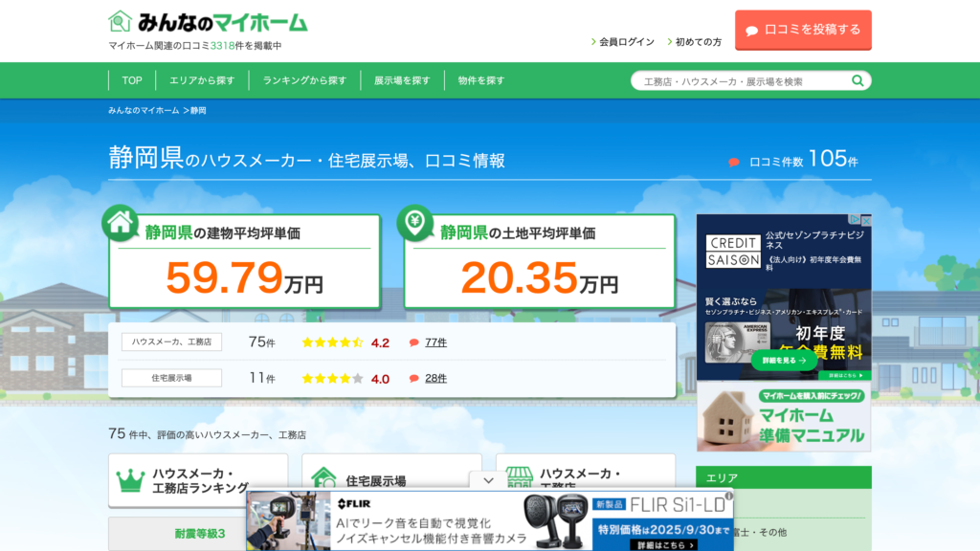Click the info icon on FLIR banner ad

[728, 496]
